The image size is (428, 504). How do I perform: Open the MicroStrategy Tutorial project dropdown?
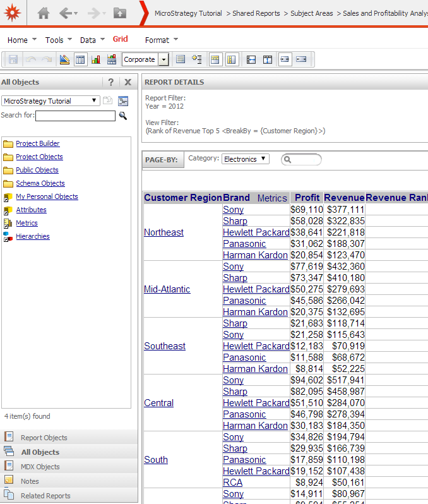click(x=51, y=101)
